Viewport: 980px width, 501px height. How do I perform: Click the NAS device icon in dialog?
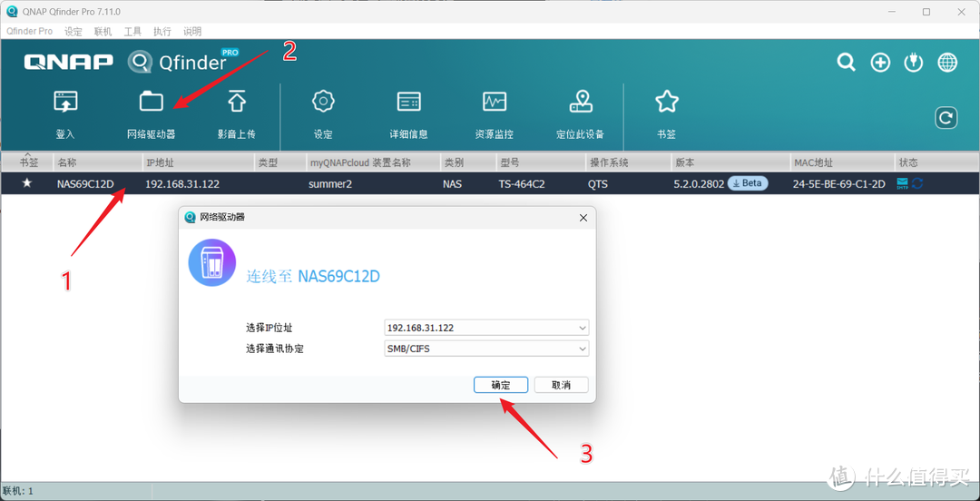click(211, 262)
